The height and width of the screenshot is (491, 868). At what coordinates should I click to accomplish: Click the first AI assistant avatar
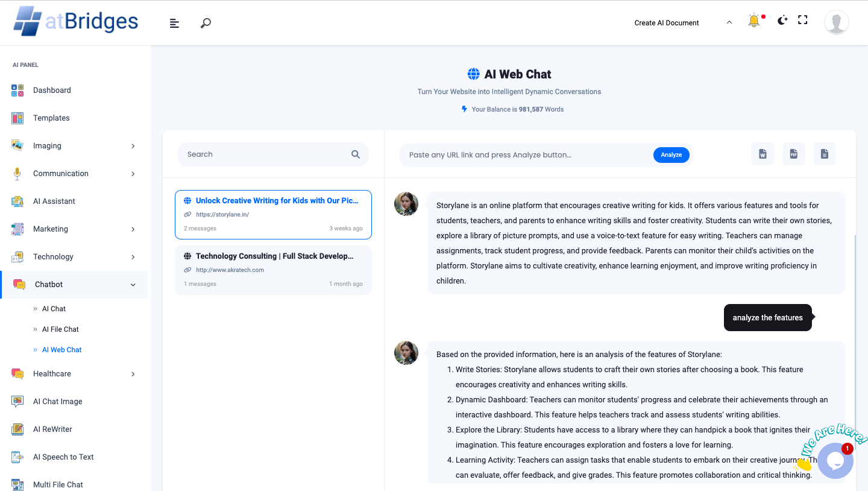click(x=406, y=204)
